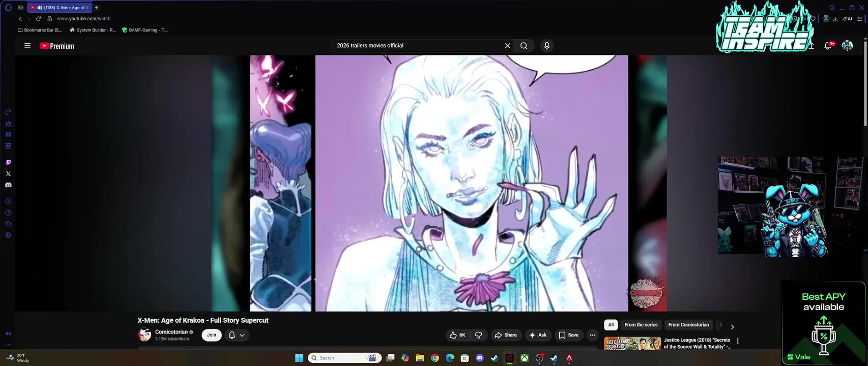Open Extensions in Opera sidebar
This screenshot has height=366, width=868.
pos(8,224)
